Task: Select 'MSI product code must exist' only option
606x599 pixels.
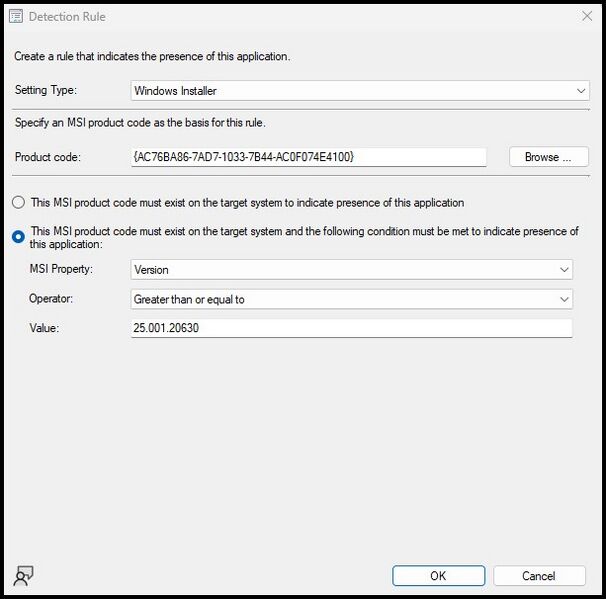Action: point(19,202)
